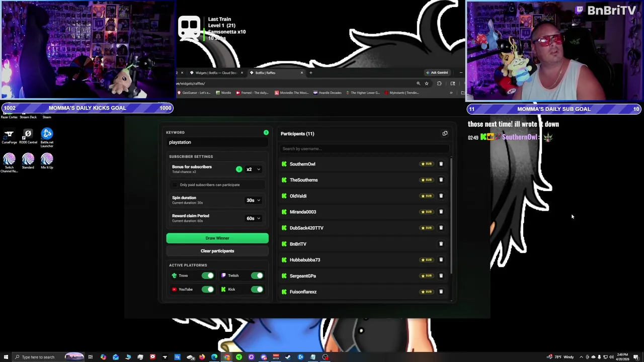Click Clear participants button
The height and width of the screenshot is (362, 644).
(217, 251)
